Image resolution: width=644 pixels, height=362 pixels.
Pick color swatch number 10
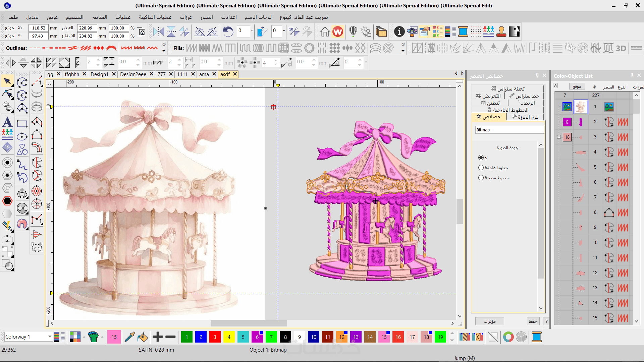(314, 337)
